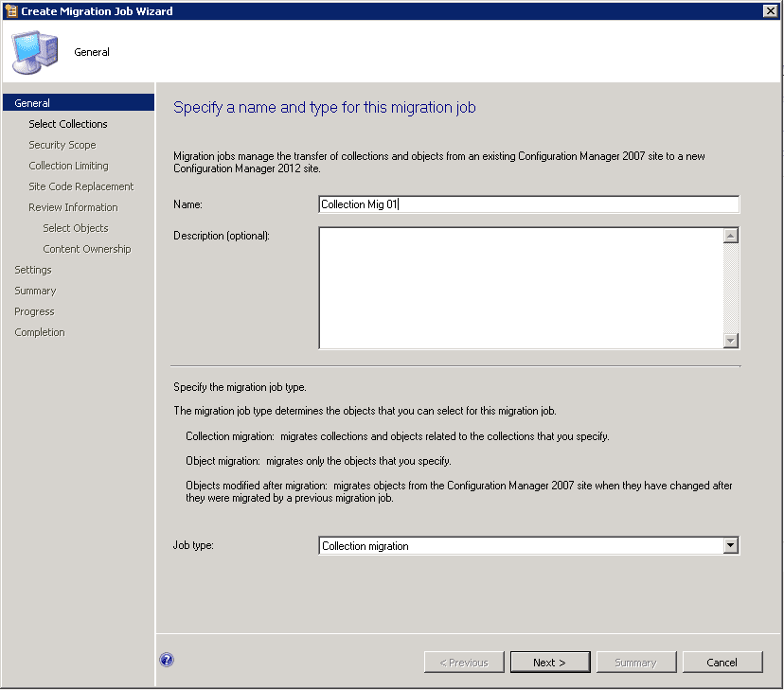
Task: Click the description scrollbar down arrow
Action: pyautogui.click(x=730, y=341)
